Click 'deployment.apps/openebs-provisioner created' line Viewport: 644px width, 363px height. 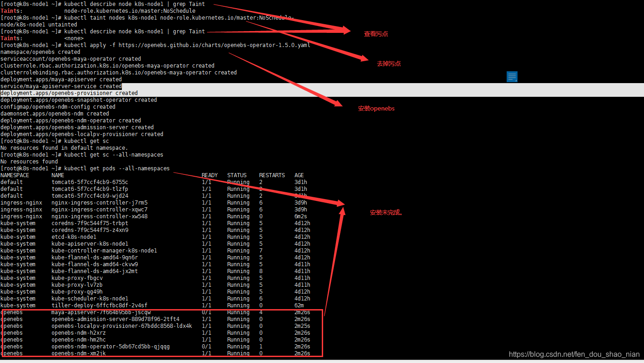(69, 93)
